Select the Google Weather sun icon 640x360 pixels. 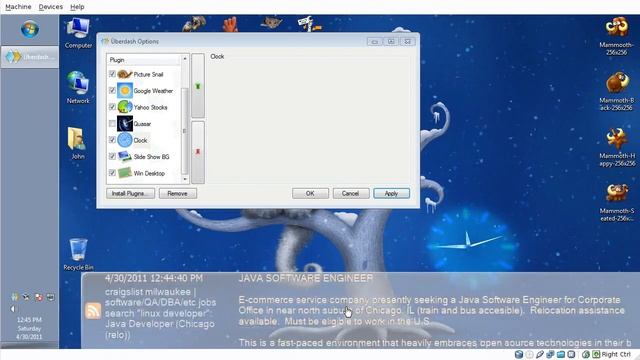(x=125, y=91)
